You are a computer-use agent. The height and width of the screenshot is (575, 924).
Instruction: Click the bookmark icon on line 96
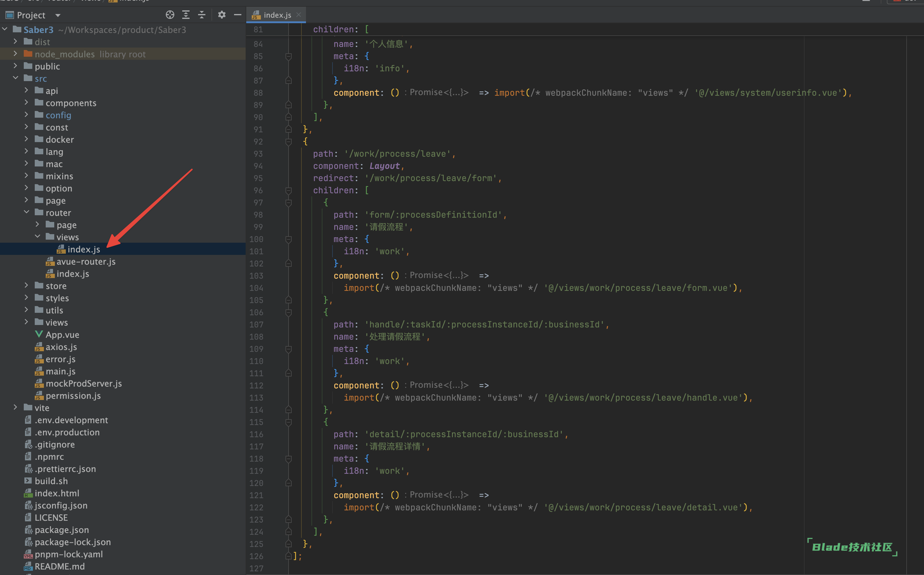[x=289, y=190]
